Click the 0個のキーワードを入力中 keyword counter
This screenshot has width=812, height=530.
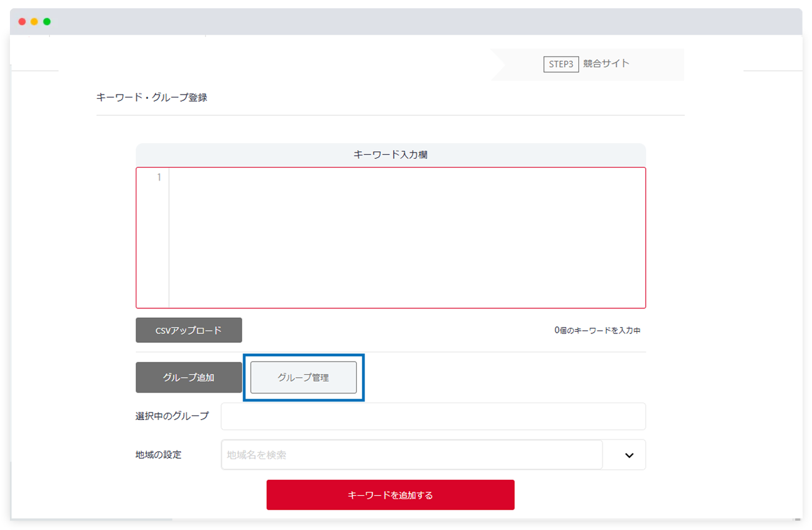pos(598,330)
